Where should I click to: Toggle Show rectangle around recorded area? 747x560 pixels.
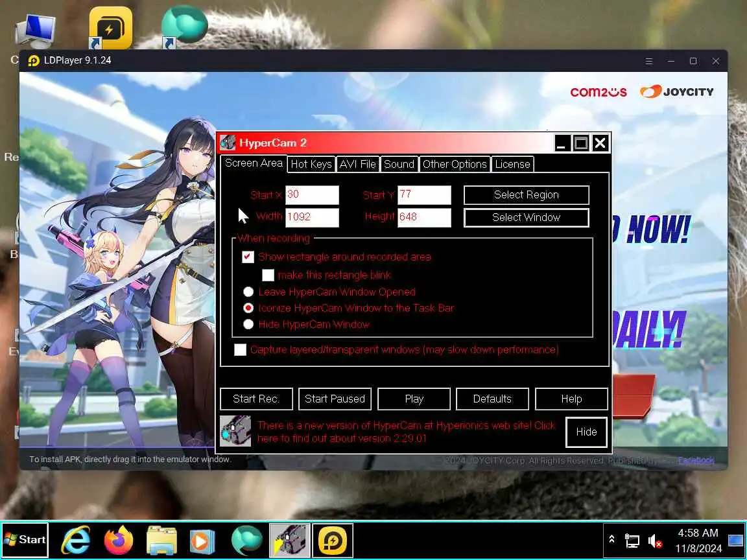tap(248, 257)
